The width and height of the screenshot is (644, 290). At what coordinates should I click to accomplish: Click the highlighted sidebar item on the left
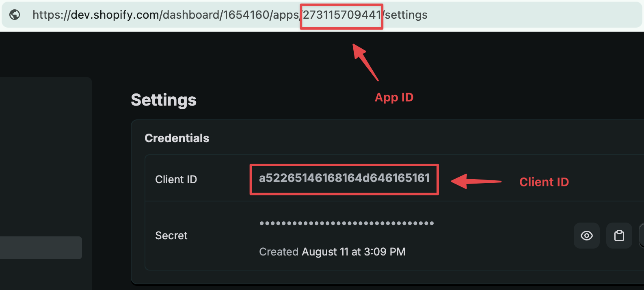[41, 248]
